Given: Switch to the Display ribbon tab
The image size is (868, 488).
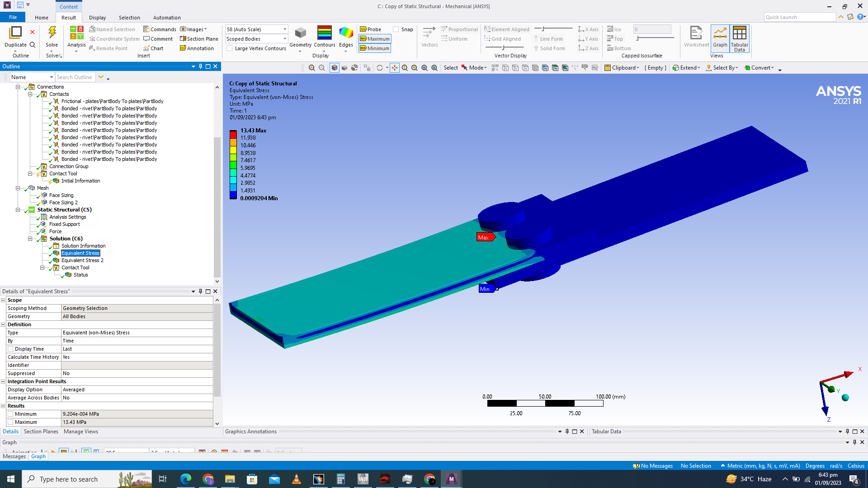Looking at the screenshot, I should click(x=97, y=18).
